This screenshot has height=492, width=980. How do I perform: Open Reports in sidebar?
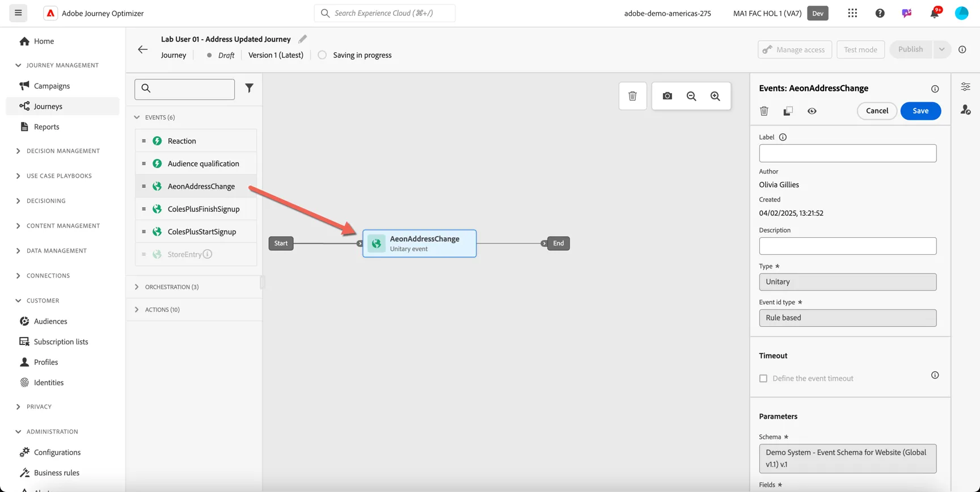pyautogui.click(x=47, y=127)
